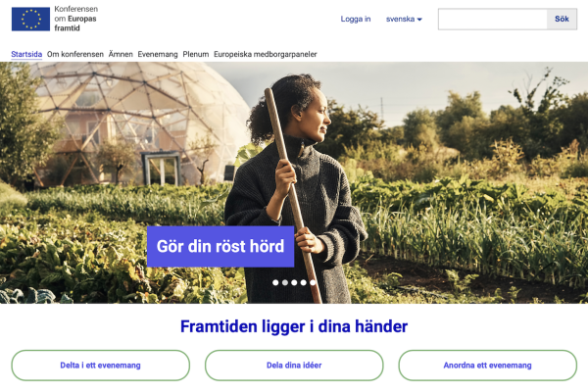Image resolution: width=588 pixels, height=392 pixels.
Task: Click the EU flag logo
Action: tap(30, 20)
